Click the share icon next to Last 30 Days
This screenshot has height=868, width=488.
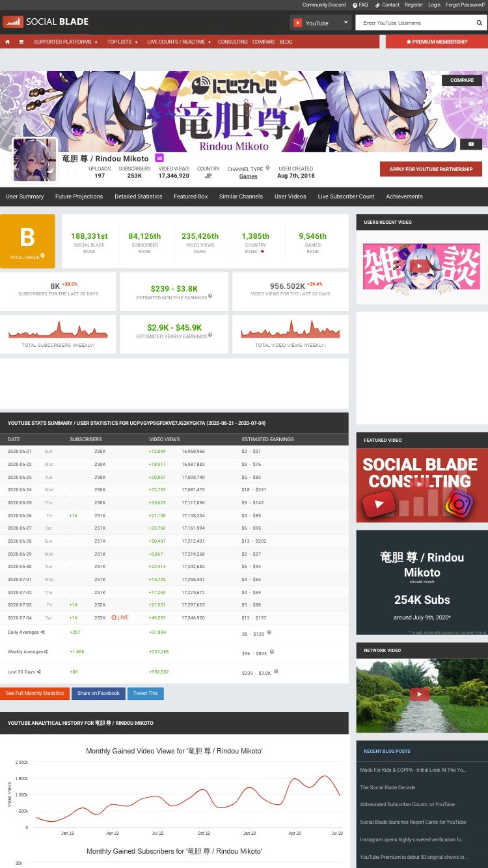tap(38, 671)
